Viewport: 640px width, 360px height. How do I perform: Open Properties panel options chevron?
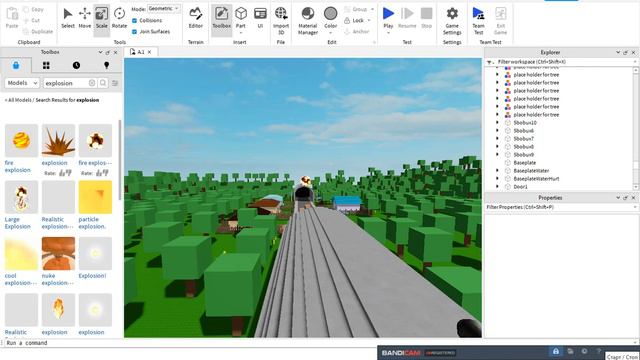[x=618, y=198]
